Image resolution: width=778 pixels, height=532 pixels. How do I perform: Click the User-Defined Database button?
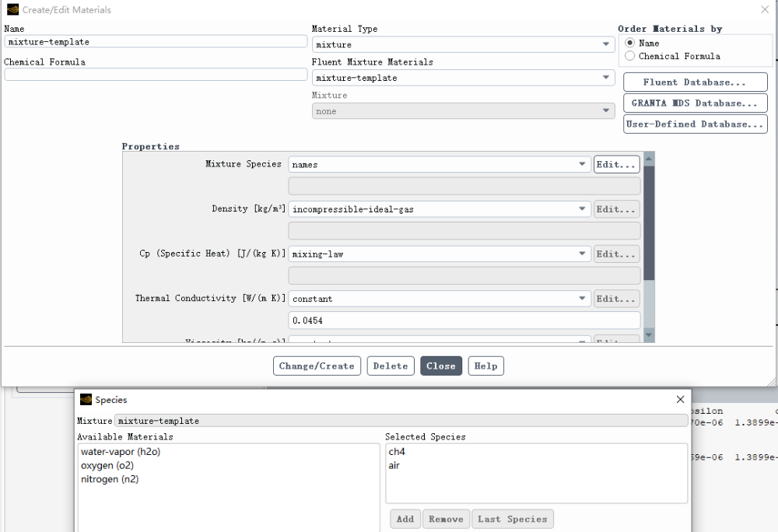coord(695,124)
